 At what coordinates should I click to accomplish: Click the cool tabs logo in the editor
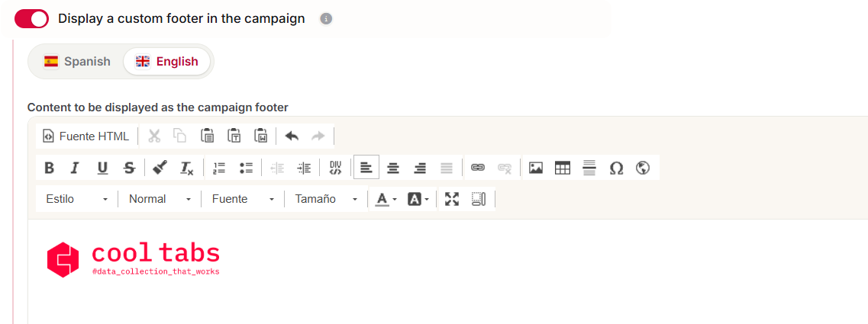134,259
